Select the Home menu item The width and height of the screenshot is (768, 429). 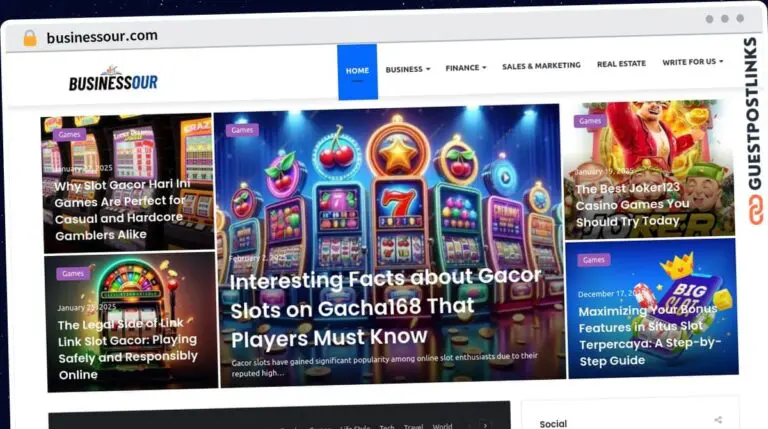click(x=357, y=71)
